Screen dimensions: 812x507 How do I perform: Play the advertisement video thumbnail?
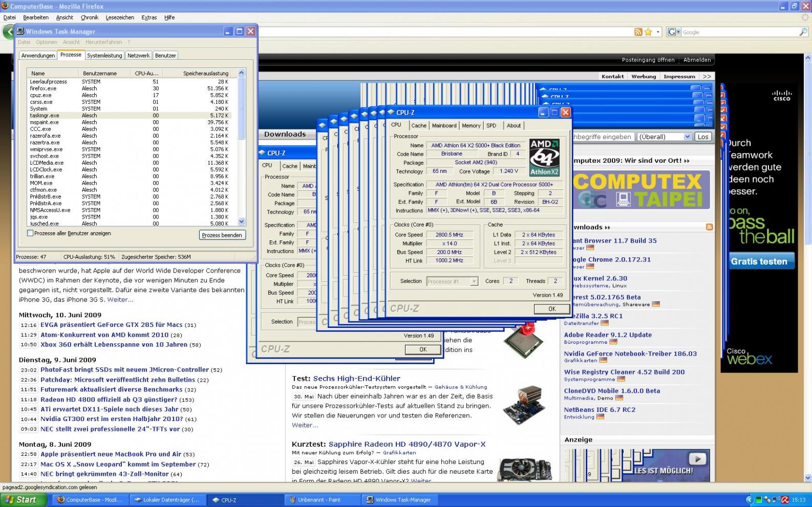tap(697, 459)
